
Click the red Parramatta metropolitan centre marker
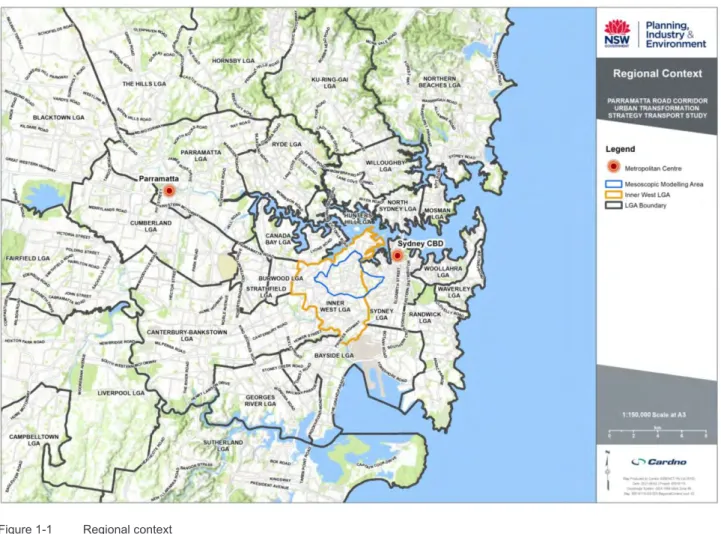point(169,190)
